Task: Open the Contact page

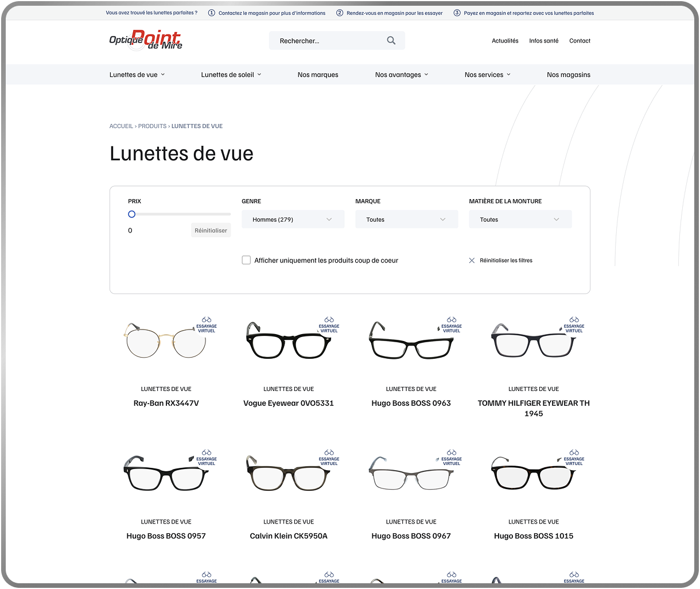Action: click(580, 41)
